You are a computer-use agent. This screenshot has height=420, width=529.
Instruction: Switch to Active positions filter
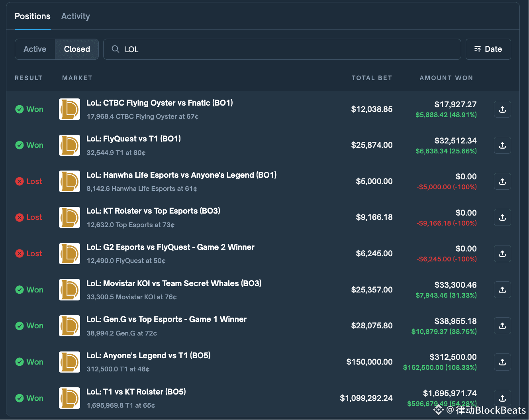pos(35,49)
